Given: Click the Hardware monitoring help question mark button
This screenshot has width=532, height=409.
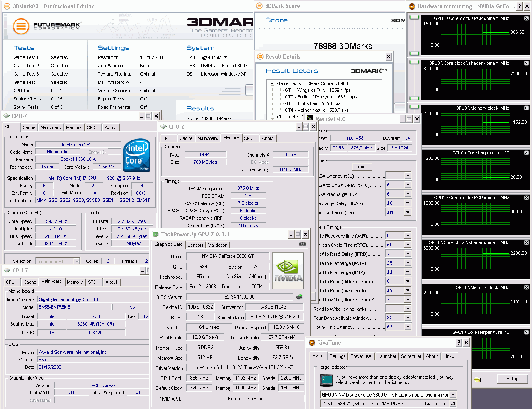Looking at the screenshot, I should pyautogui.click(x=520, y=6).
